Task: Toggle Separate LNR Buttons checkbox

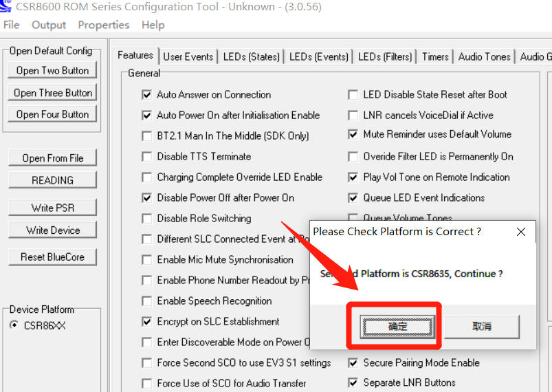Action: tap(353, 383)
